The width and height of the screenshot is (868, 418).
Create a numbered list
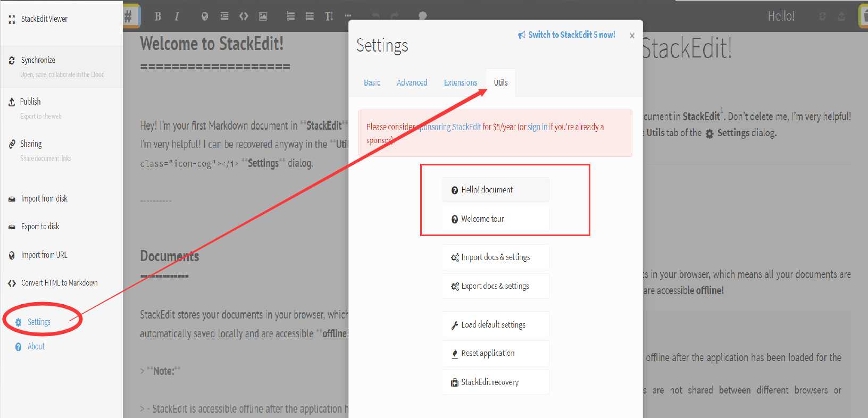pyautogui.click(x=291, y=16)
